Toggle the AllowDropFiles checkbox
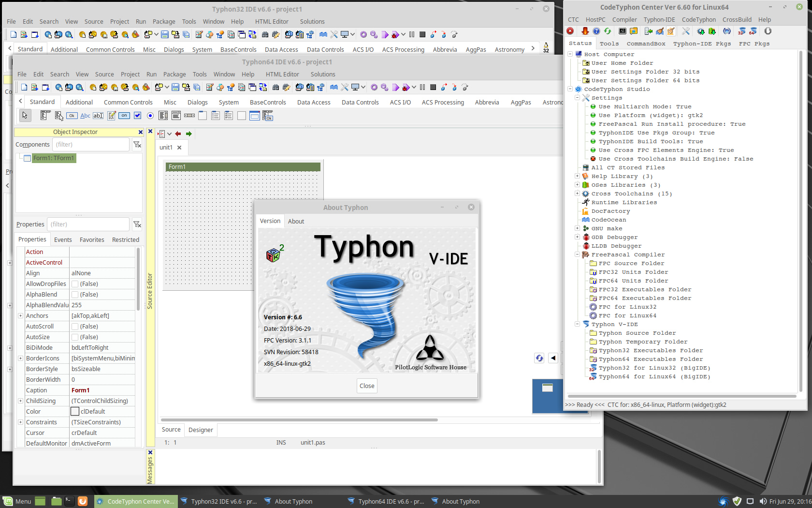The height and width of the screenshot is (508, 812). (x=75, y=284)
